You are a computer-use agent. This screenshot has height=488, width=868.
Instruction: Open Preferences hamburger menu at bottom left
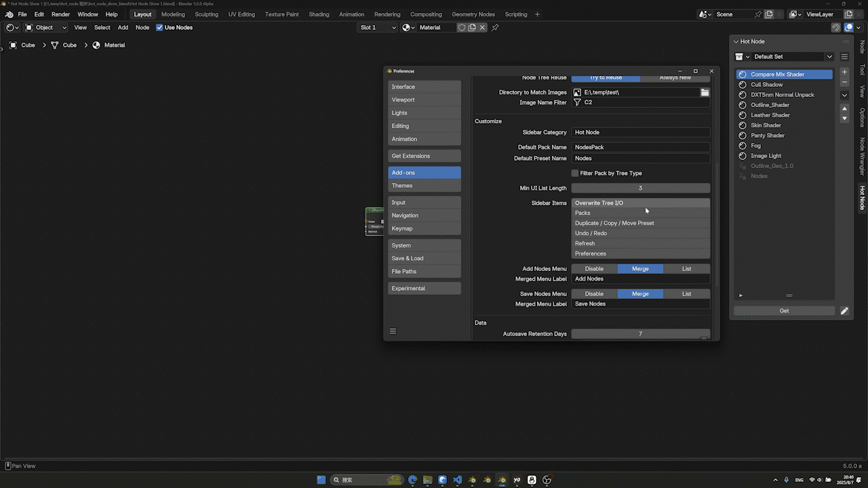(x=393, y=331)
